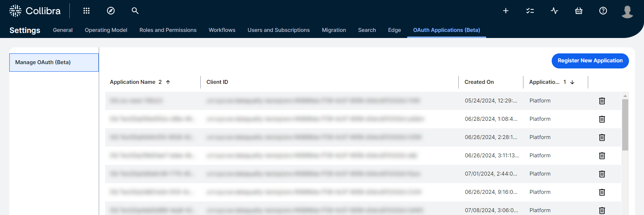Viewport: 644px width, 215px height.
Task: Click the compass browse icon
Action: point(111,11)
